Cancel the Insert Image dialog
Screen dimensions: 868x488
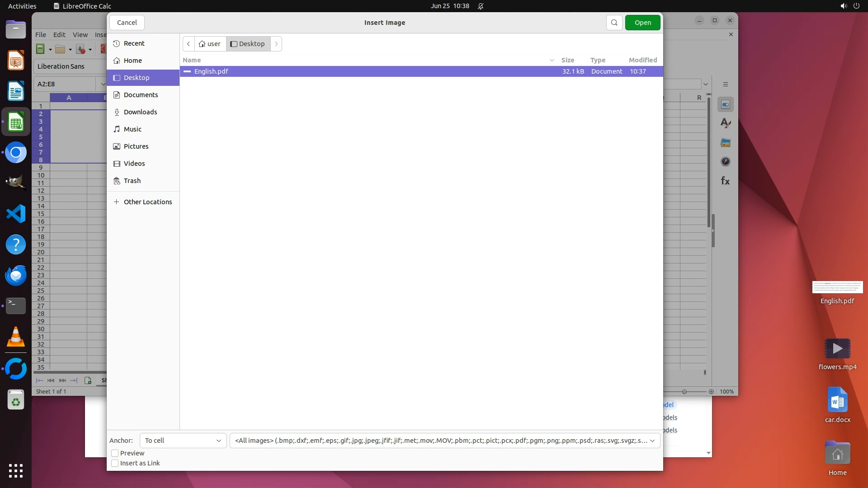pos(127,23)
